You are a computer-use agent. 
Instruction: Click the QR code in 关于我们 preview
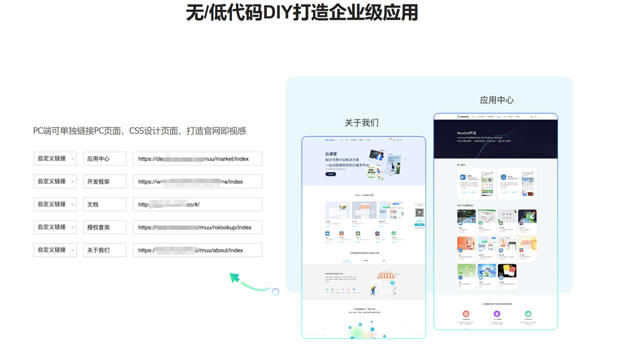click(x=419, y=212)
